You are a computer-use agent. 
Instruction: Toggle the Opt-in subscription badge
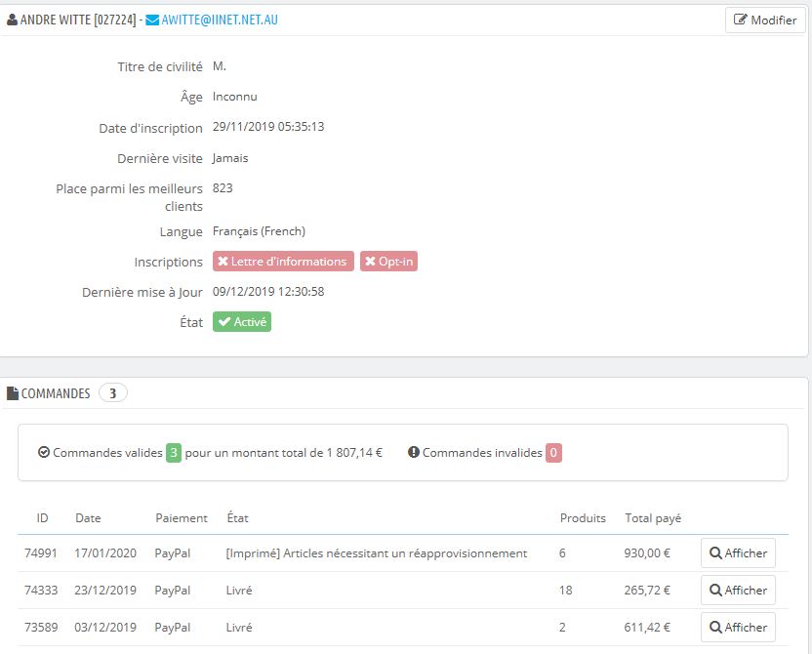pyautogui.click(x=388, y=262)
